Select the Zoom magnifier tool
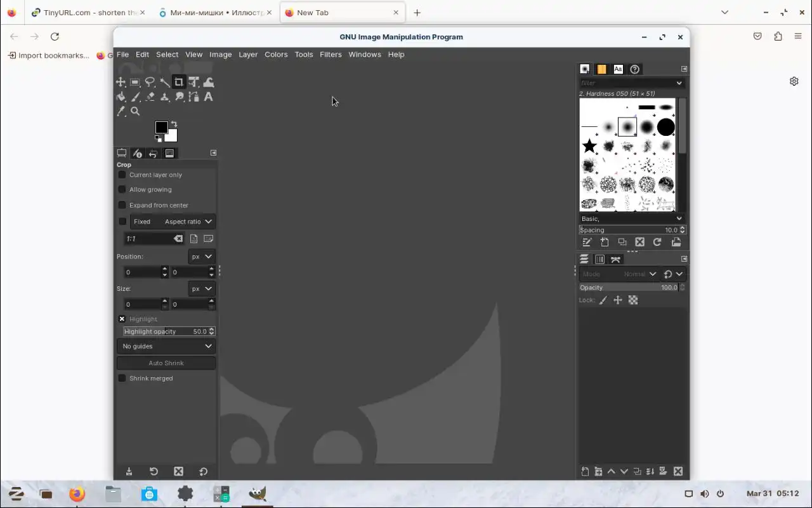812x508 pixels. (135, 111)
